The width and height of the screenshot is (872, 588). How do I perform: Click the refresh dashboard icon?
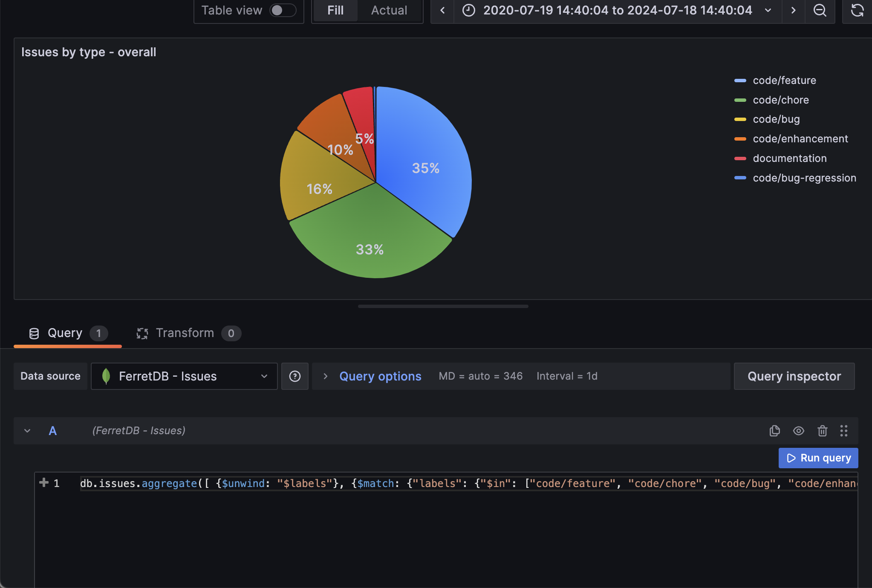(857, 10)
